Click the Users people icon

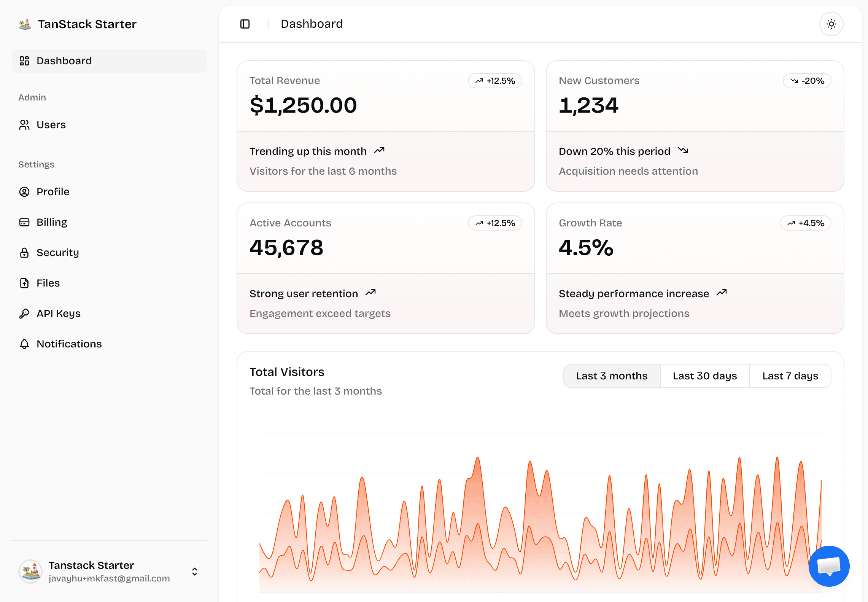(24, 125)
